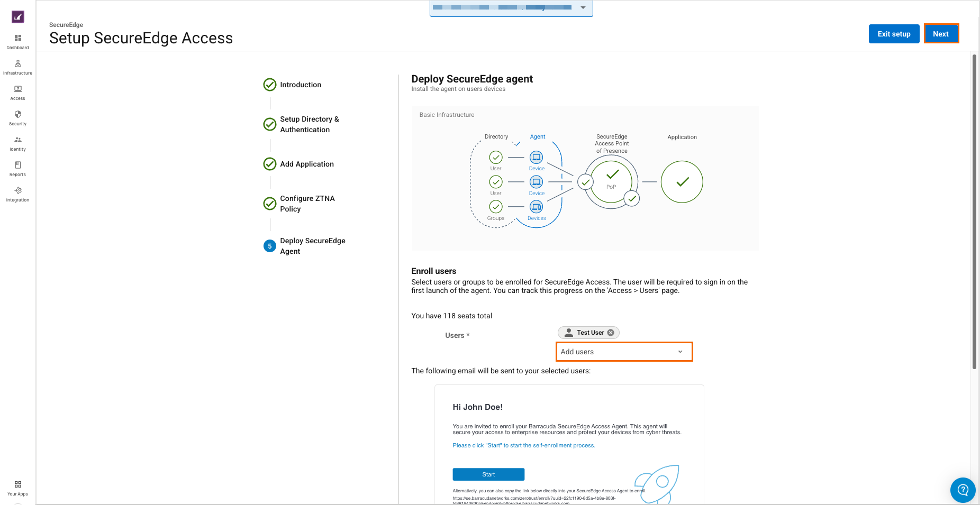Image resolution: width=980 pixels, height=505 pixels.
Task: Expand the Add users dropdown
Action: pyautogui.click(x=623, y=352)
